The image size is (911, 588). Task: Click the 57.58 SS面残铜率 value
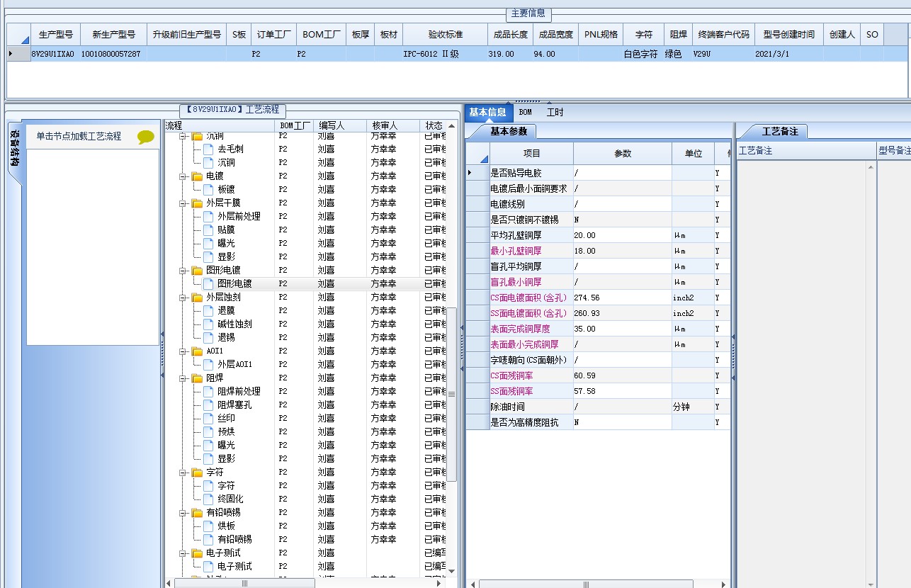coord(623,391)
